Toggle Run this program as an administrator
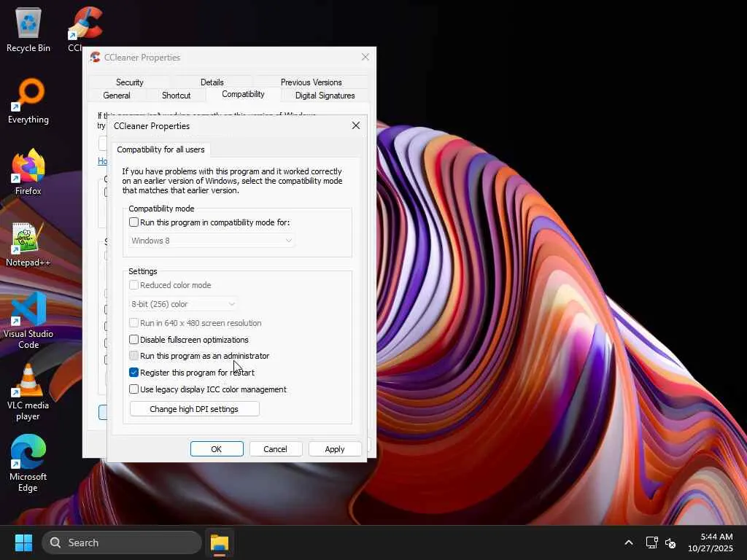Screen dimensions: 747x560 point(134,356)
